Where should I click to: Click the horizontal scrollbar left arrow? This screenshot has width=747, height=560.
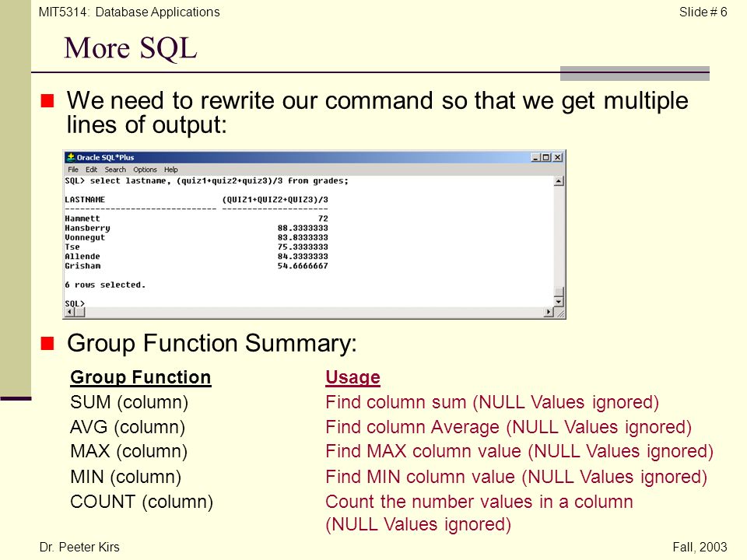click(x=69, y=313)
